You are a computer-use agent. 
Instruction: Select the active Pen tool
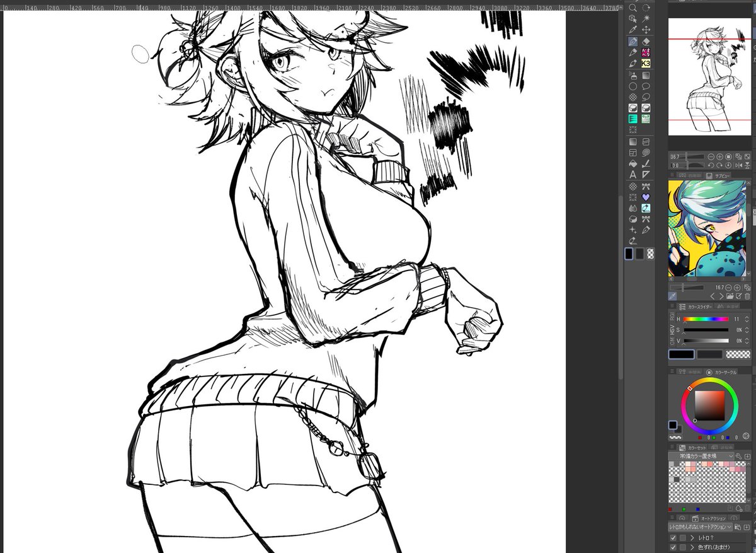coord(633,42)
